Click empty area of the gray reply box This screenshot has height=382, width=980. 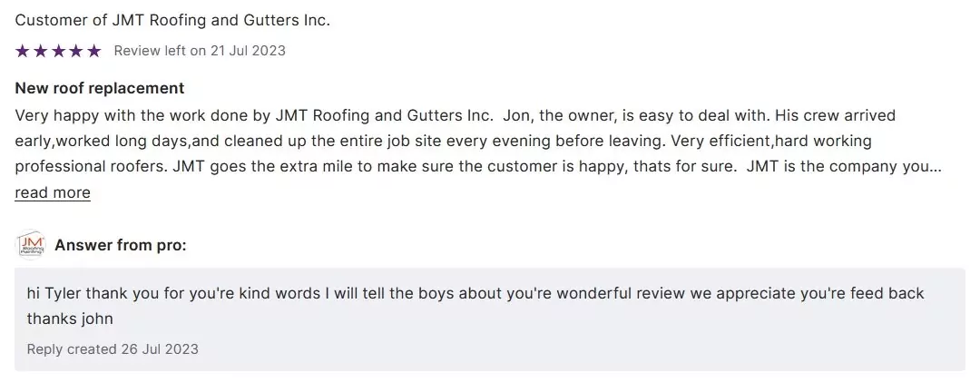click(x=635, y=340)
